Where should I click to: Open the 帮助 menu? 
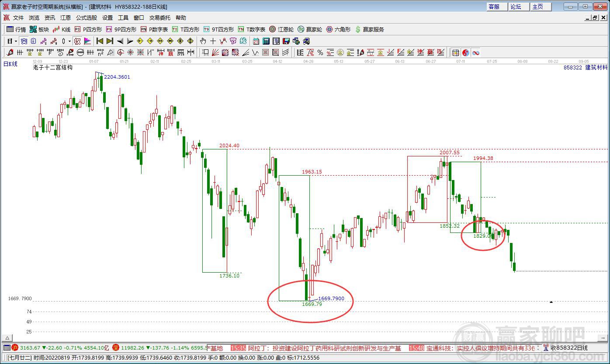[181, 18]
